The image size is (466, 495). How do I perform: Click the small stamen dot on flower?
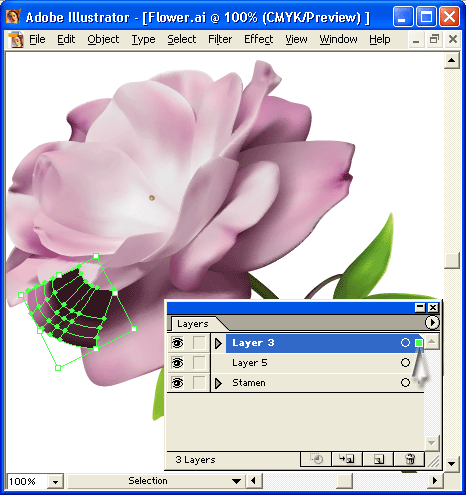point(152,198)
